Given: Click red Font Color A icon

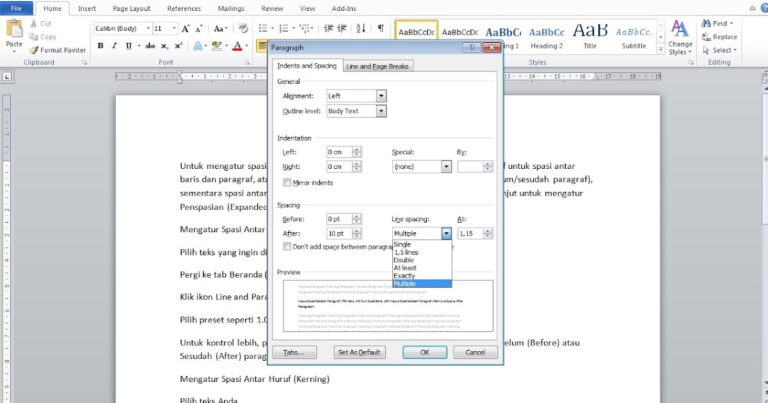Looking at the screenshot, I should 238,46.
